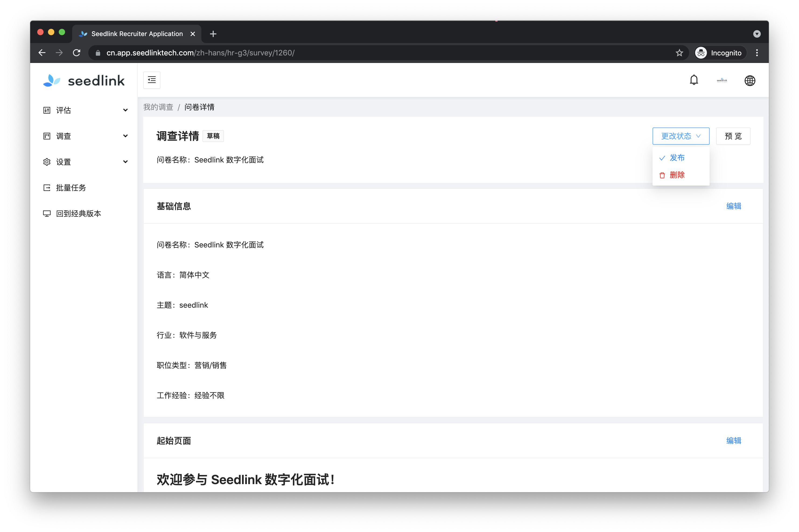
Task: Open the language globe icon
Action: coord(749,81)
